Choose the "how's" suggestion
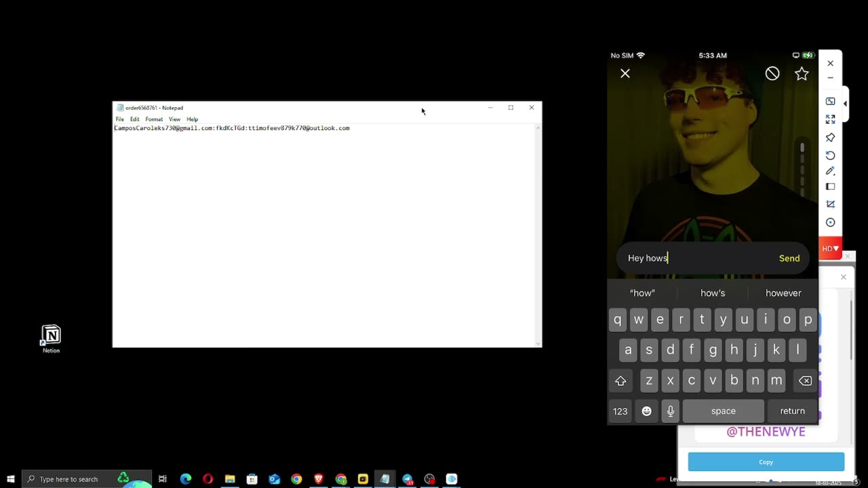Screen dimensions: 868x488 (x=713, y=293)
